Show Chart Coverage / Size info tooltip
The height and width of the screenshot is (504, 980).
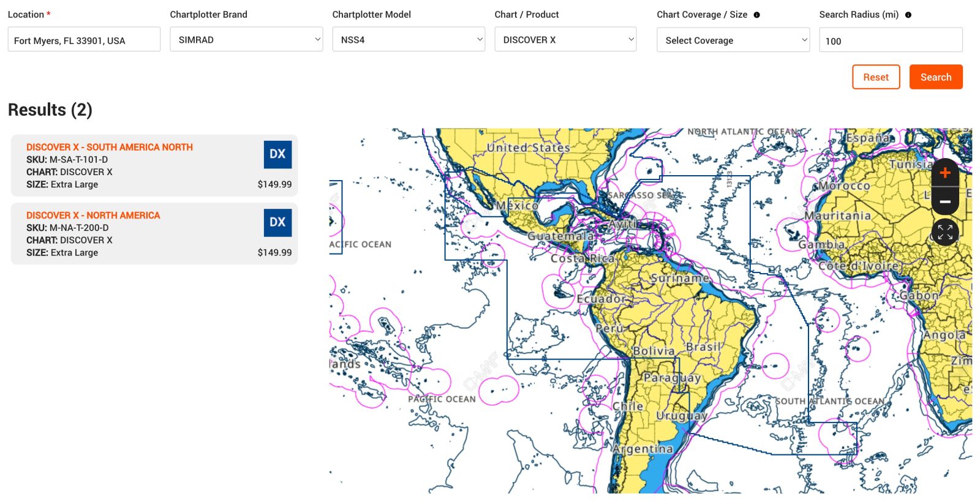tap(756, 15)
